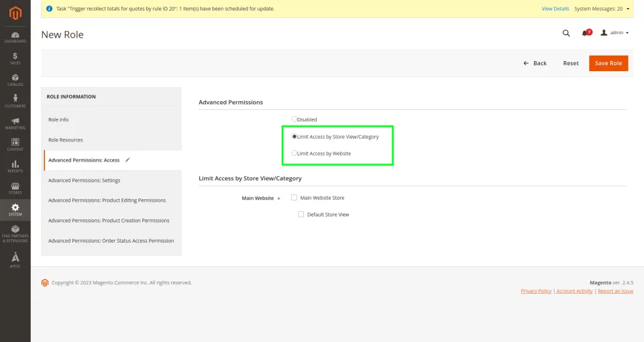Screen dimensions: 644x342
Task: Click the admin user avatar icon
Action: (604, 32)
